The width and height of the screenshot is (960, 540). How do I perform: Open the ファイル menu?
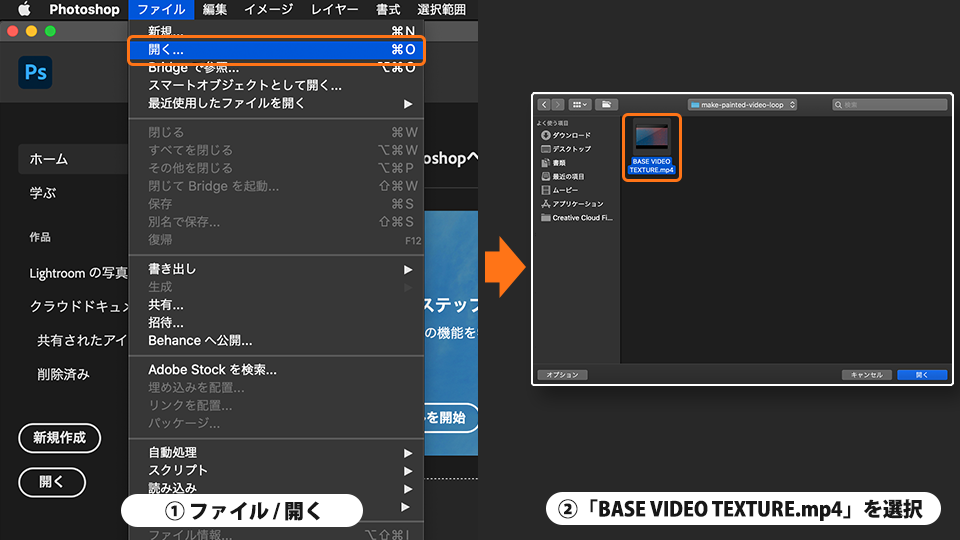tap(161, 9)
